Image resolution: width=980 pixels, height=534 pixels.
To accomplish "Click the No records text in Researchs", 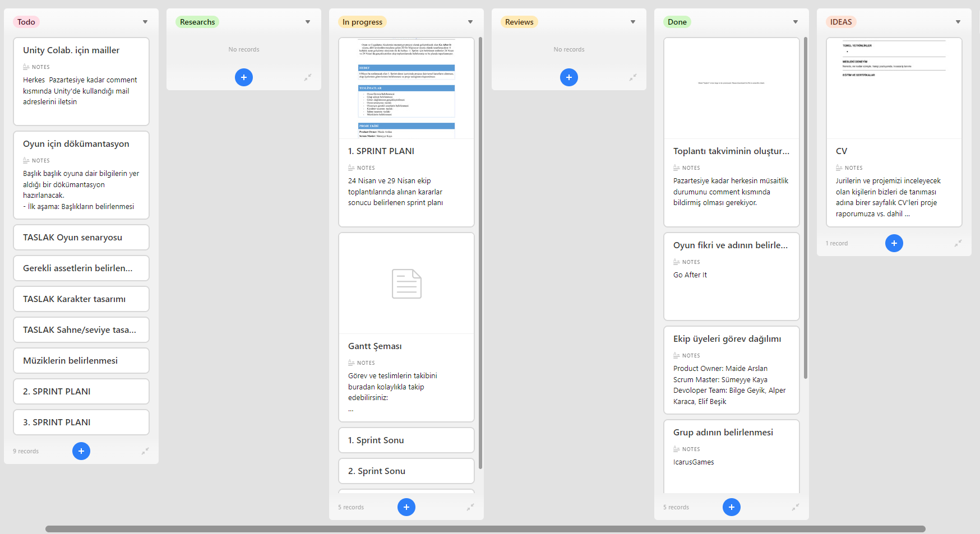I will click(x=244, y=49).
